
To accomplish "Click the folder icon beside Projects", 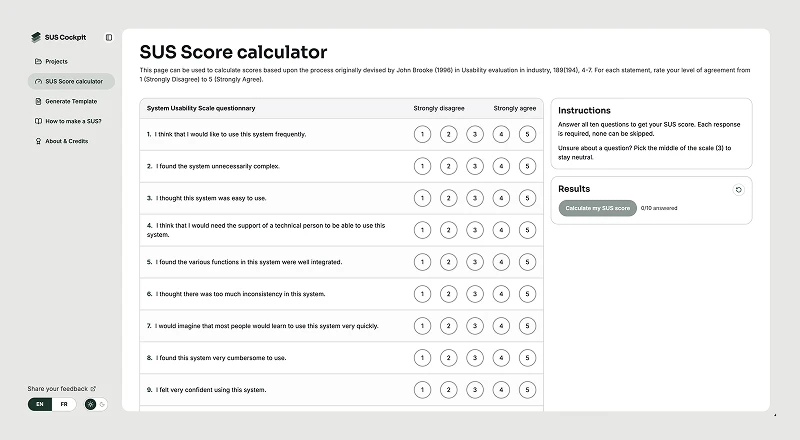I will [38, 61].
